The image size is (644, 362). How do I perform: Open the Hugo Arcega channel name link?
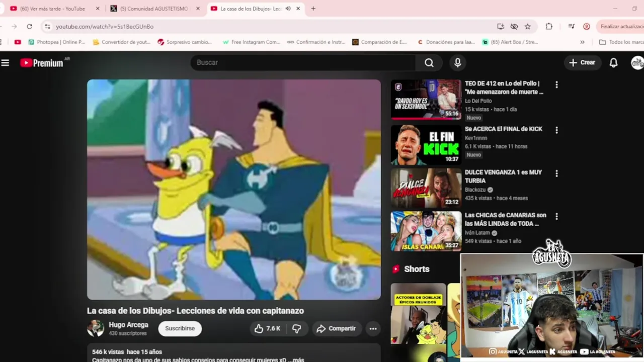[128, 325]
